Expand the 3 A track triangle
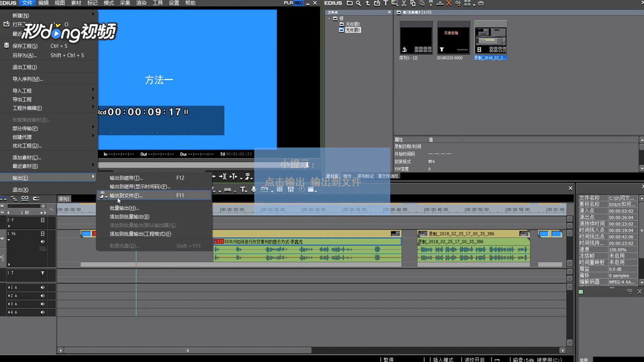Screen dimensions: 644x362 click(9, 304)
